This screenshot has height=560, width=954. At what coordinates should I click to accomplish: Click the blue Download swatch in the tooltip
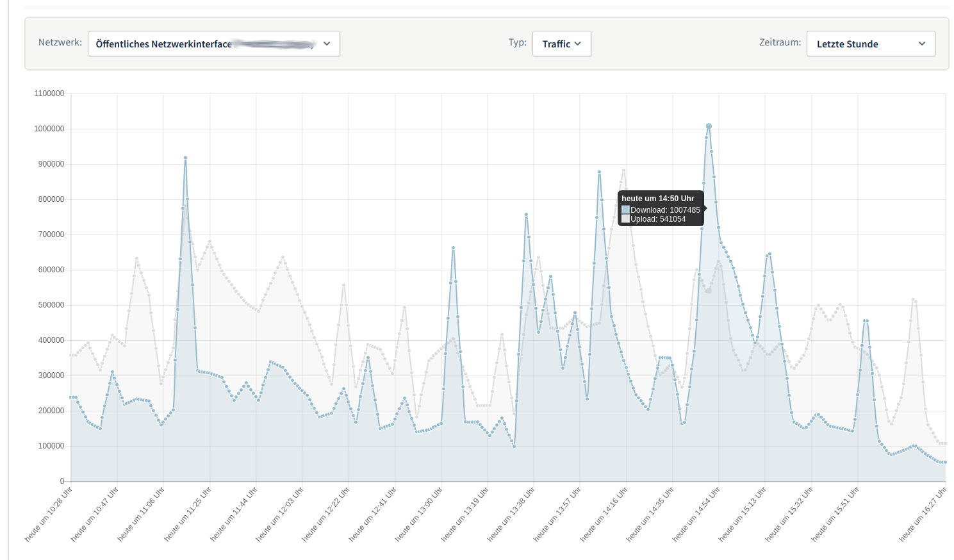625,210
